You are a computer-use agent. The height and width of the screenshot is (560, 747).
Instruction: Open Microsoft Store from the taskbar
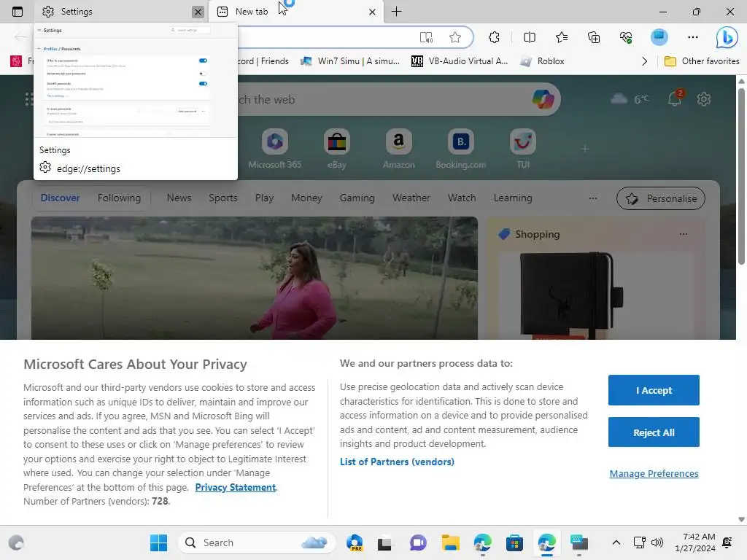[514, 542]
